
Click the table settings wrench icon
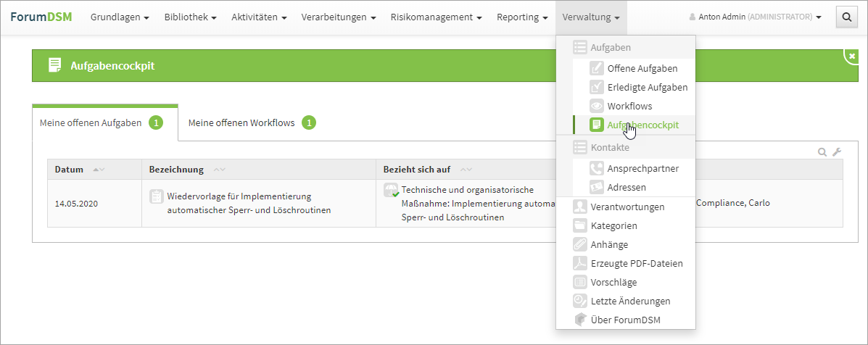(x=837, y=152)
